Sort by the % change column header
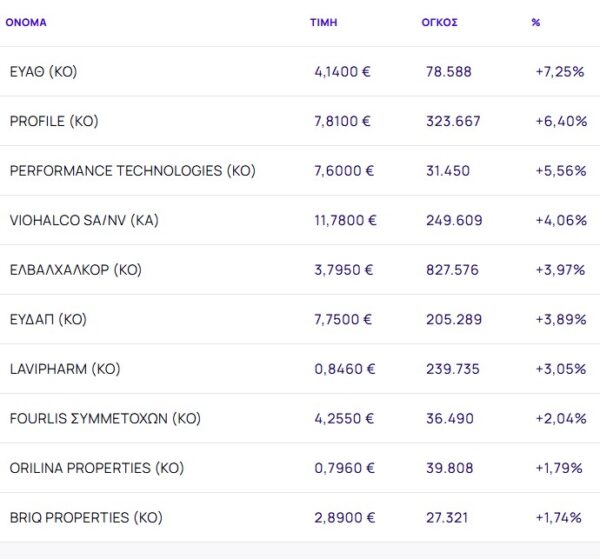 pyautogui.click(x=536, y=22)
